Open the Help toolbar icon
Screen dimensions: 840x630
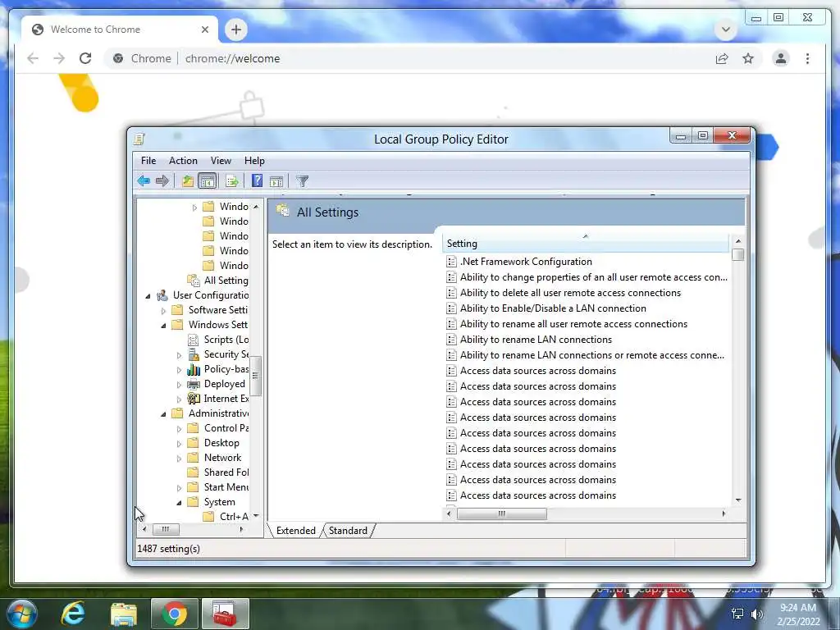click(x=257, y=181)
